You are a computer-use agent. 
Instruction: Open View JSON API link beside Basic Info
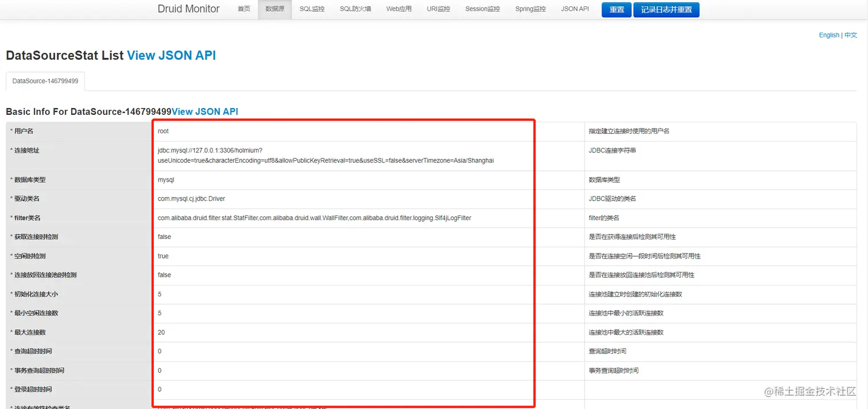click(205, 111)
